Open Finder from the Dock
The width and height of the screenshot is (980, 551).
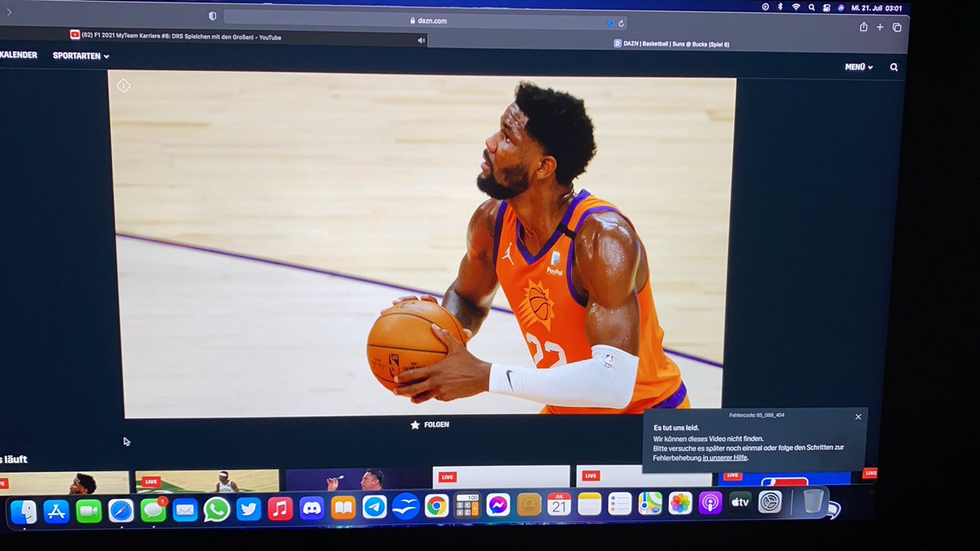(x=24, y=512)
